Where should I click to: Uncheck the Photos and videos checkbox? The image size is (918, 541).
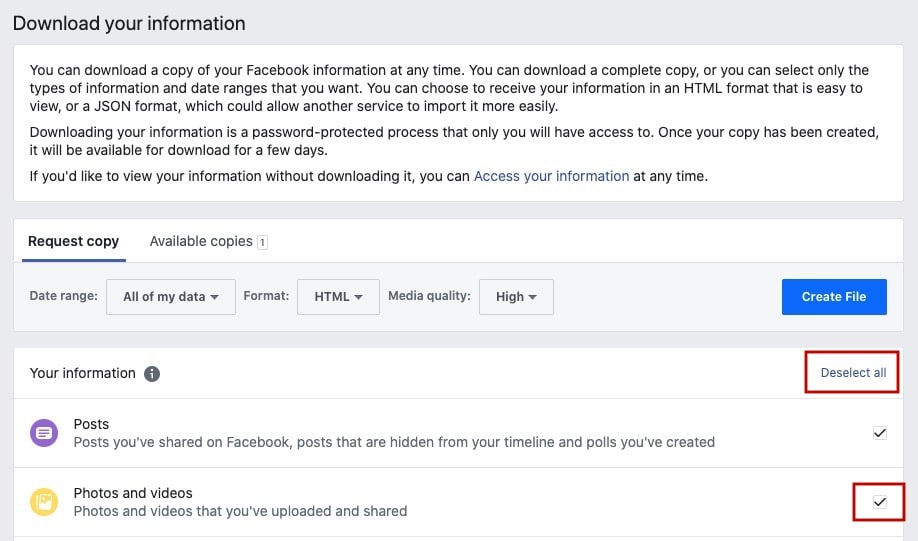[880, 502]
